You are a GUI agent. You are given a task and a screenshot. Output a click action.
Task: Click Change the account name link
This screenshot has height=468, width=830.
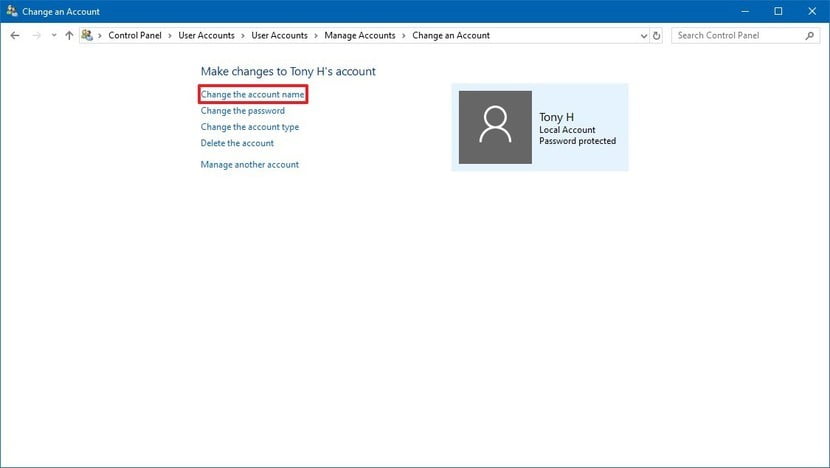pos(252,94)
